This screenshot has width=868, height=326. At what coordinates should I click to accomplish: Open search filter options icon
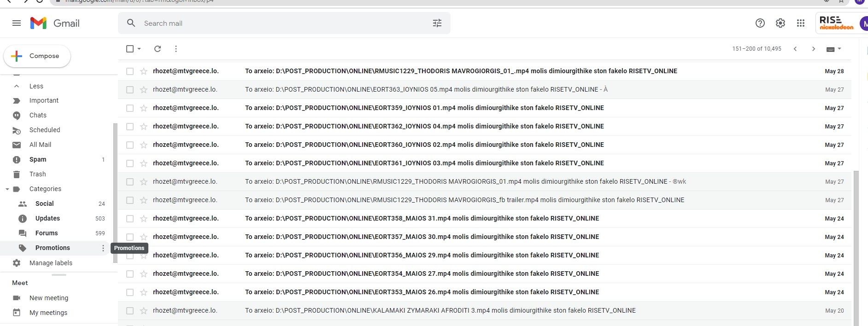(437, 23)
